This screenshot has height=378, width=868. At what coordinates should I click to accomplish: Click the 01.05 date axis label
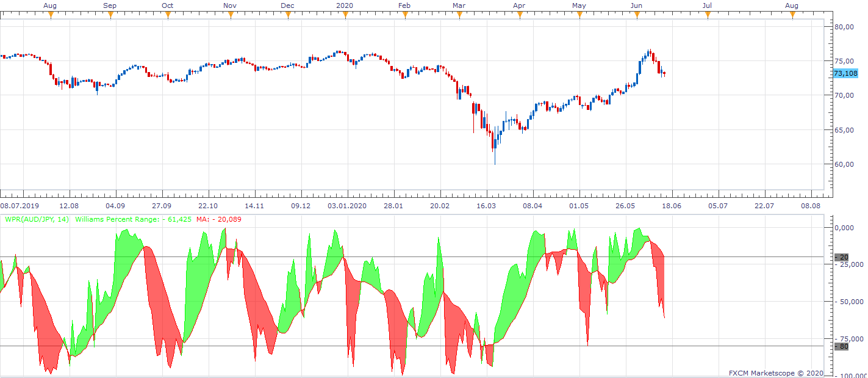pyautogui.click(x=579, y=206)
